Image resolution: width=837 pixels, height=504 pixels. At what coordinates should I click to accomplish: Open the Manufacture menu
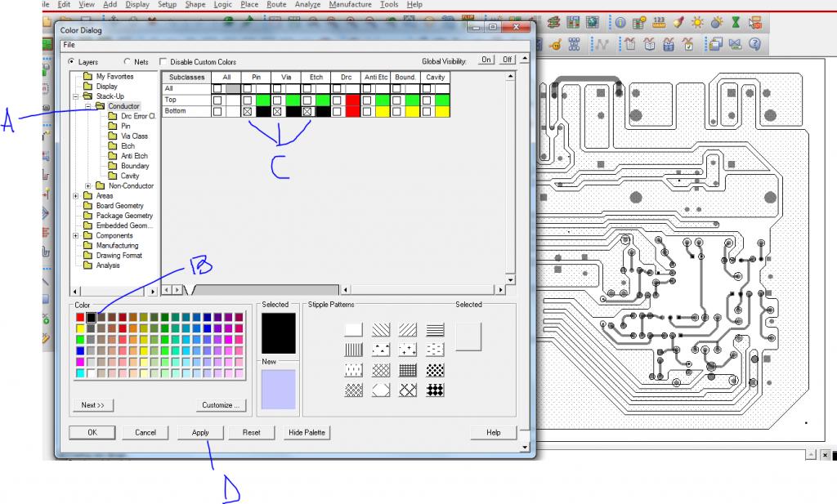coord(350,4)
